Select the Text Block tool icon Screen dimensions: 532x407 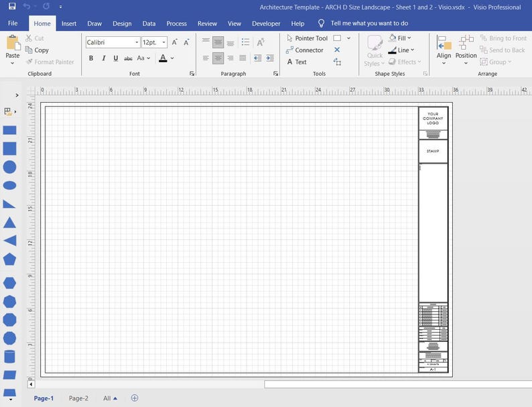(337, 62)
